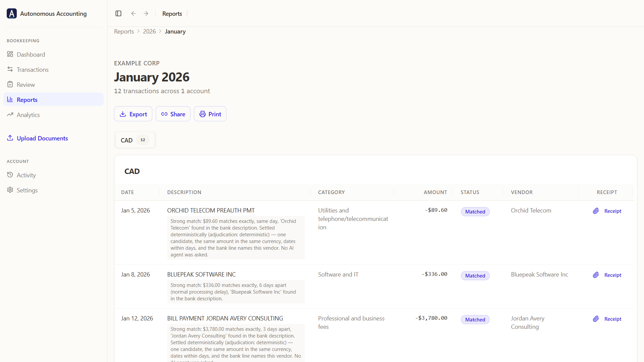Click the Description column header
This screenshot has width=644, height=362.
[184, 192]
